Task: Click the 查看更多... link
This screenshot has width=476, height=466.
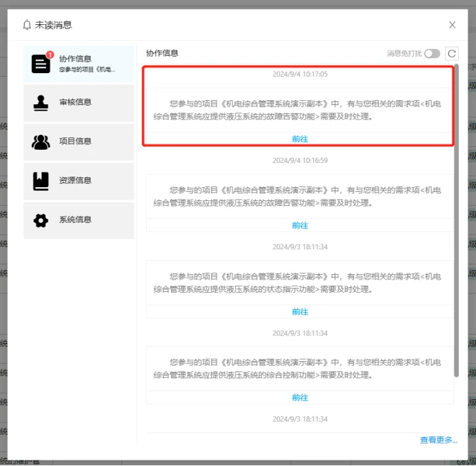Action: coord(439,440)
